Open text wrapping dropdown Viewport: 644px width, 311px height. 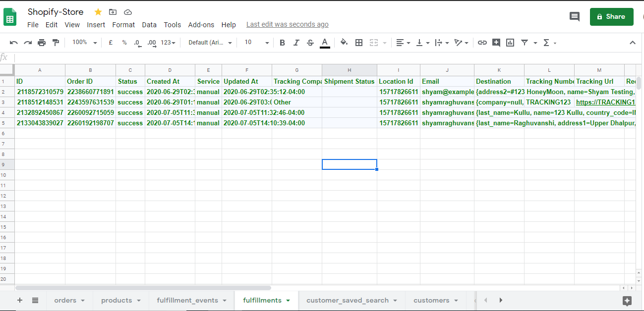pos(442,43)
